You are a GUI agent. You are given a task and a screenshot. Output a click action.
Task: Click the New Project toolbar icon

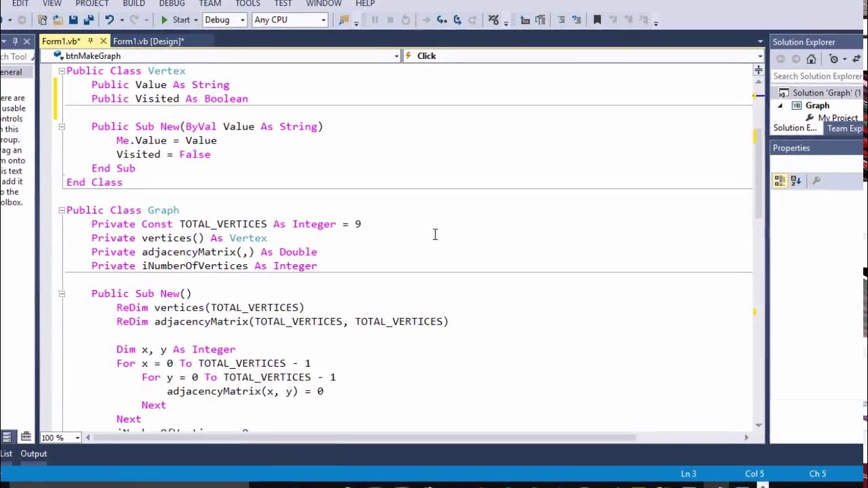click(42, 20)
